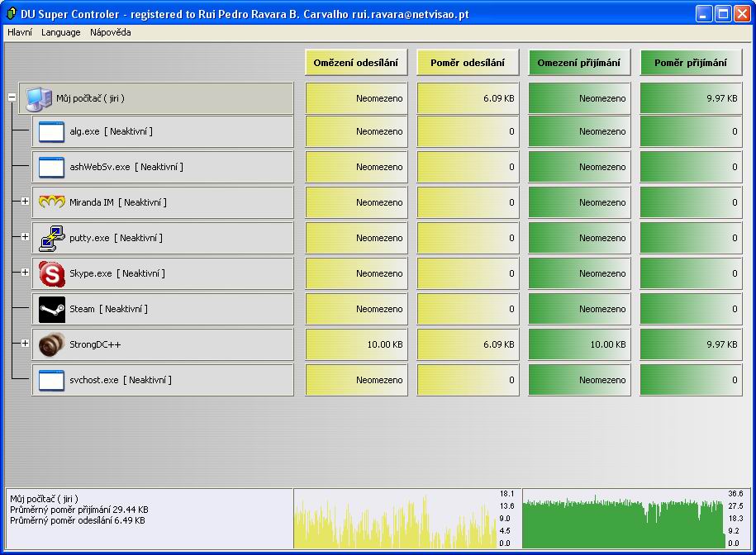Click Můj počítač upload rate 6.09 KB
Screen dimensions: 756x555
pos(468,98)
